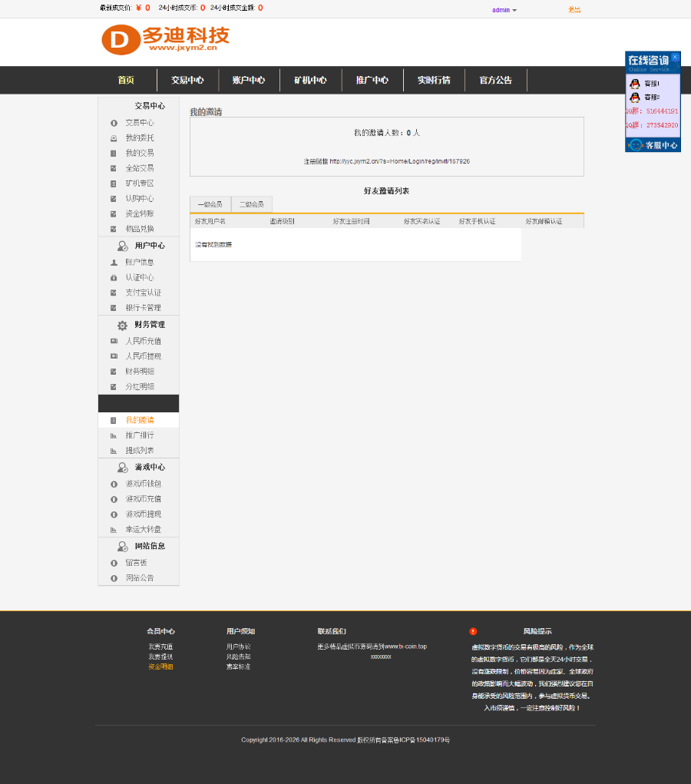Viewport: 691px width, 784px height.
Task: Click 费率标准 in the footer
Action: pos(239,667)
